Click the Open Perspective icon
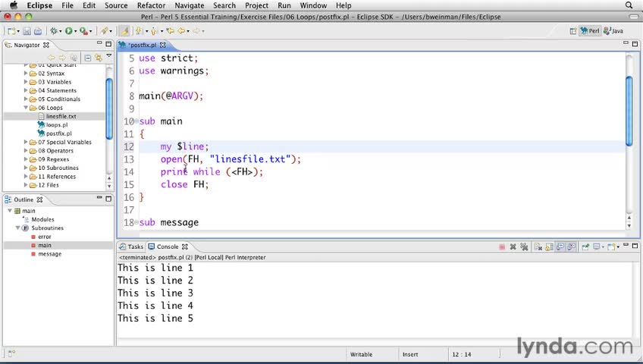Screen dimensions: 643x364 pos(573,31)
